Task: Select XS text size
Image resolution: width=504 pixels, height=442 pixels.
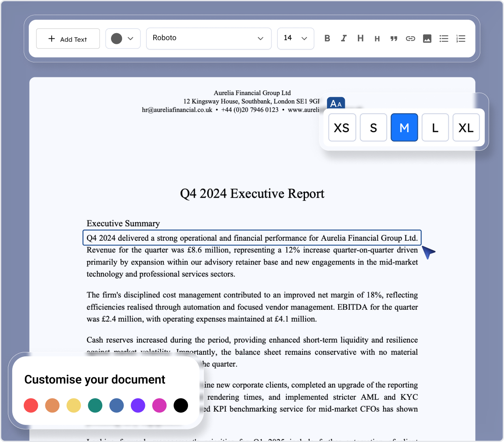Action: click(x=342, y=127)
